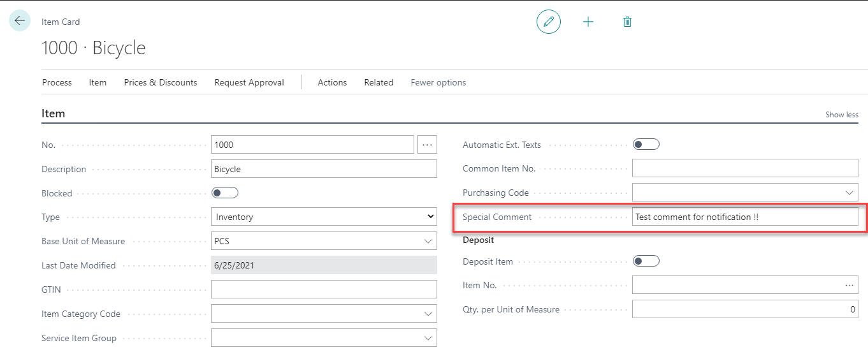Click Fewer options in the action bar
Viewport: 868px width, 359px height.
438,82
